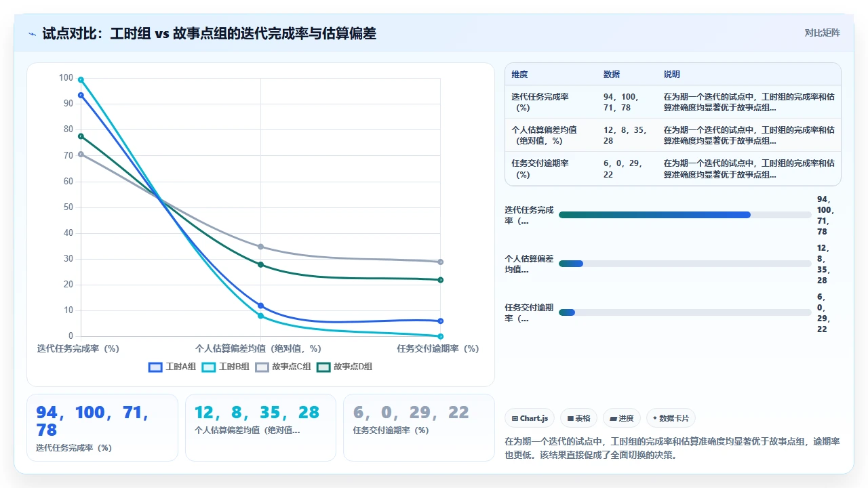Select the 数据卡片 chip
The image size is (868, 488).
tap(671, 418)
